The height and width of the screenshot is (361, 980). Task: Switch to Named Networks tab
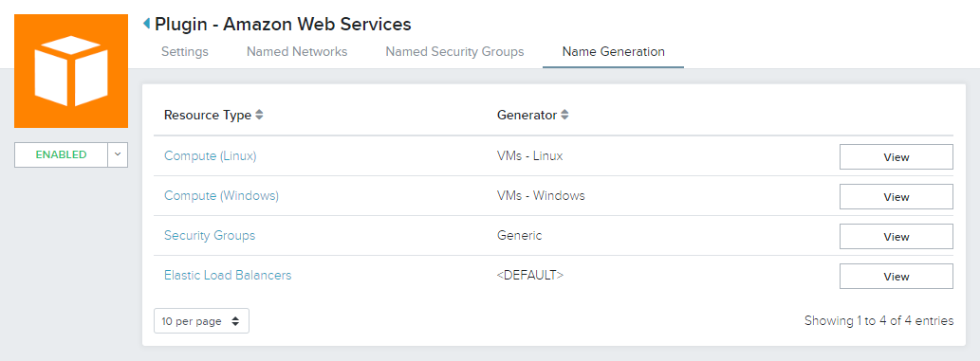(297, 52)
